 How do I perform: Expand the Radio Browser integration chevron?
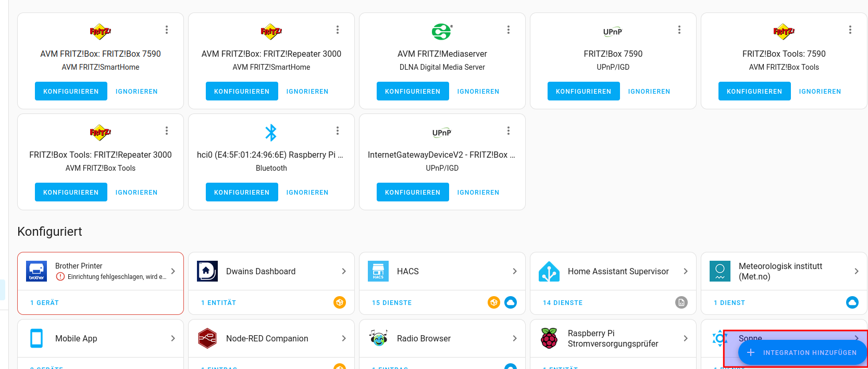(515, 338)
